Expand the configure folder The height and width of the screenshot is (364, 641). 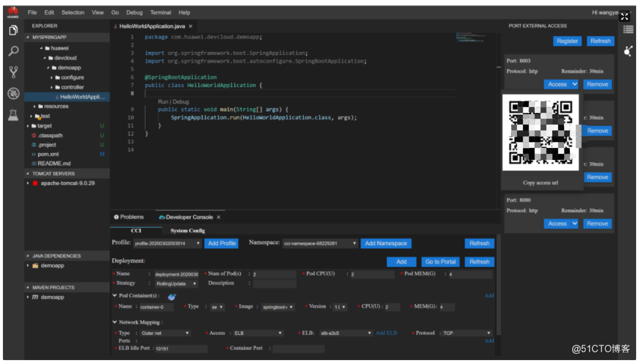(52, 78)
